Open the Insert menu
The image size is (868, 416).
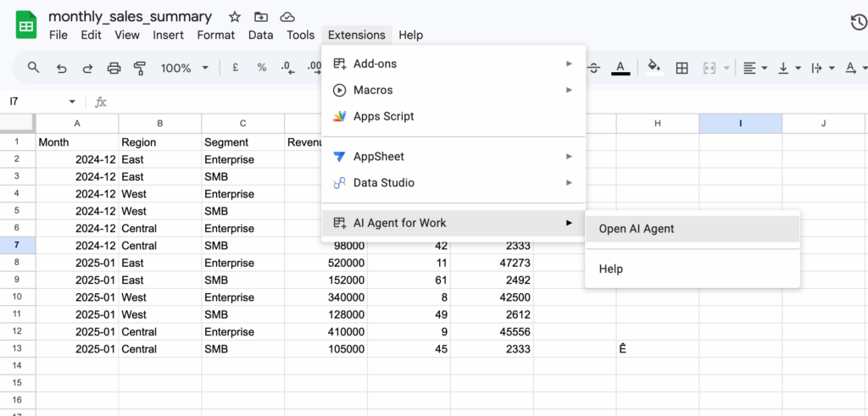click(169, 35)
